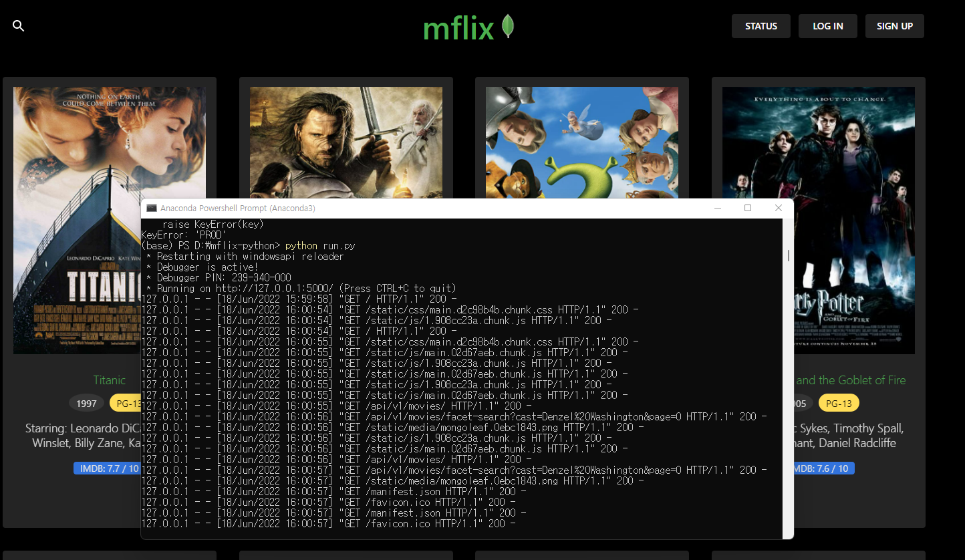
Task: Click the 'Restarting with windowsapi reloader' line
Action: tap(245, 256)
